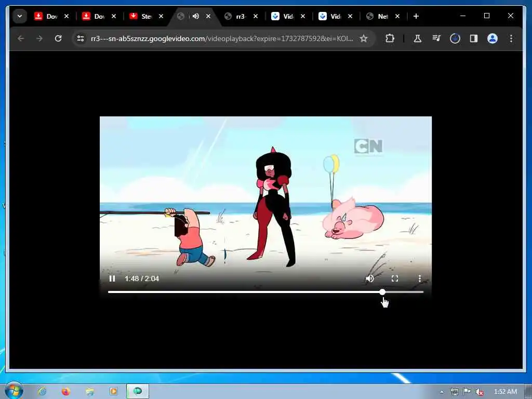532x399 pixels.
Task: Switch to the second 'Vid' tab
Action: (331, 16)
